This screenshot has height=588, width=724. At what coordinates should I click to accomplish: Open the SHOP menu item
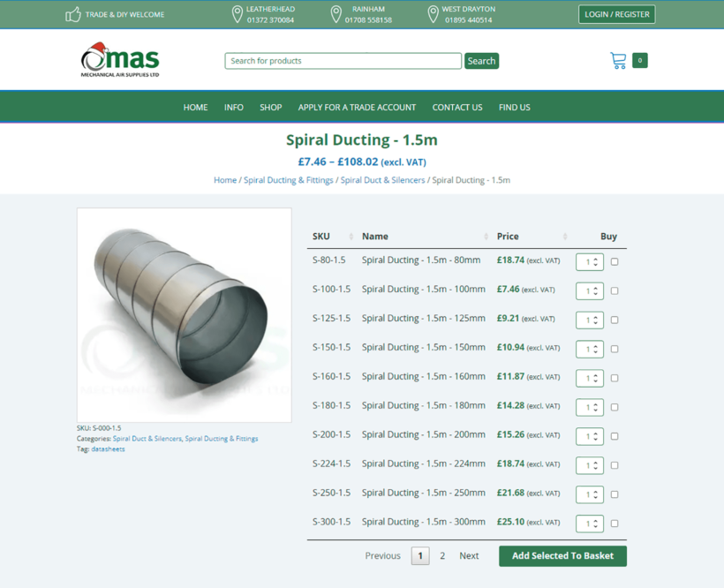(x=270, y=107)
